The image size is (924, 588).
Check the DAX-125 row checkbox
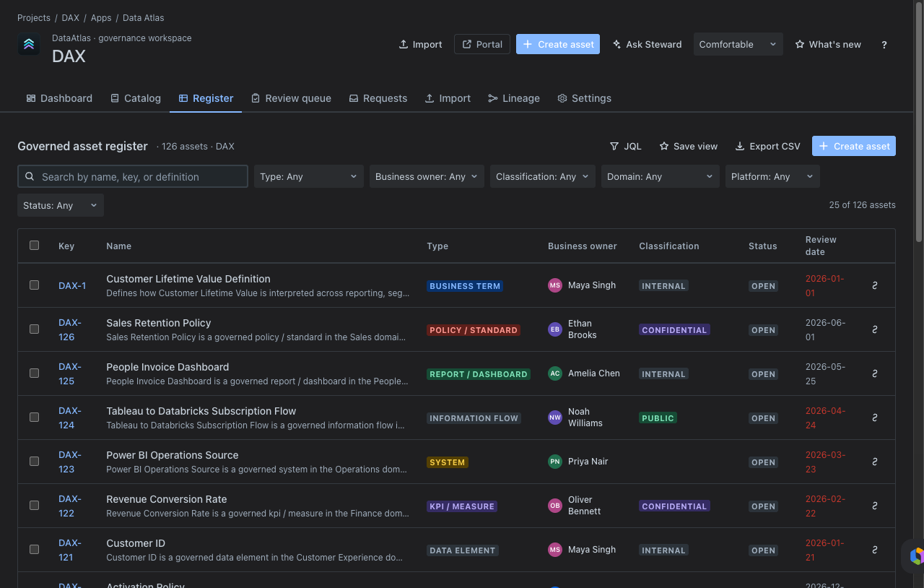point(34,373)
